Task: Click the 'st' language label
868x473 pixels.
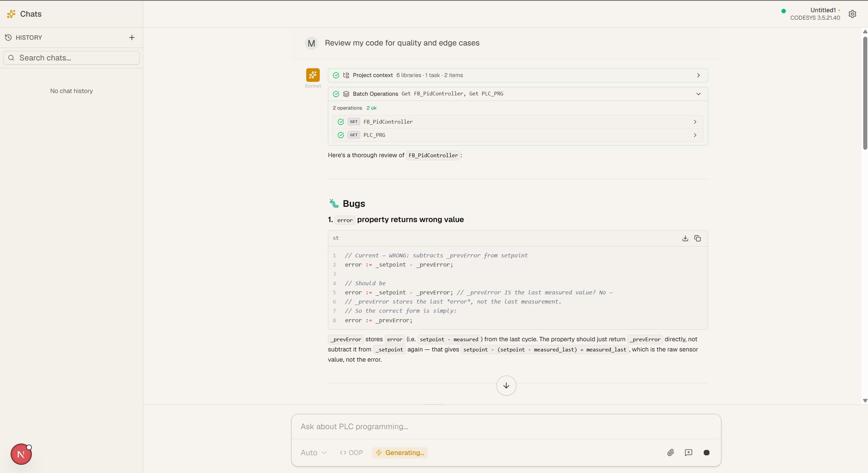Action: [x=336, y=238]
